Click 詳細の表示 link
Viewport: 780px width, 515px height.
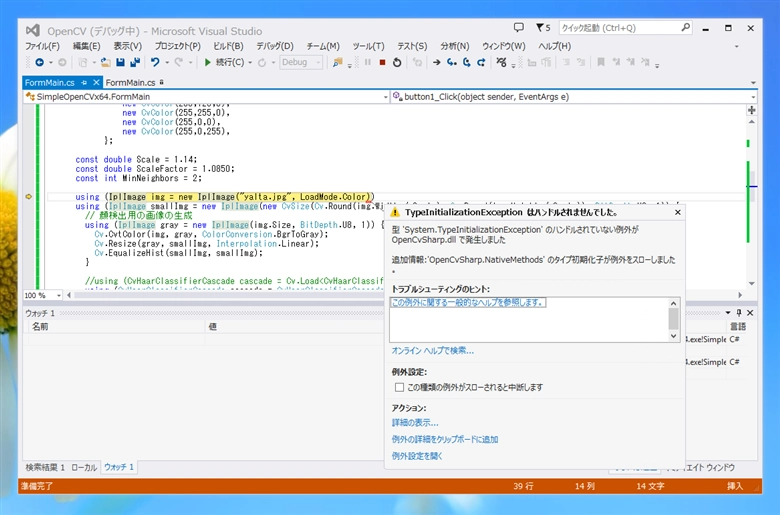tap(415, 423)
